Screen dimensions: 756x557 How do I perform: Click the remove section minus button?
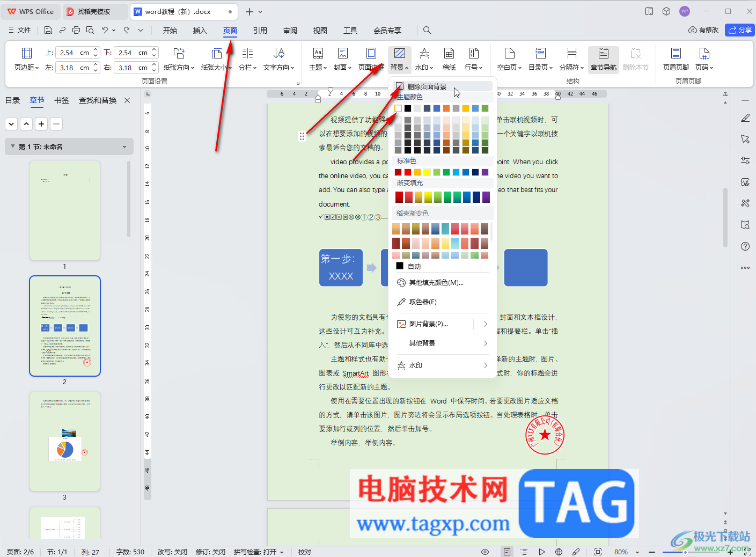(56, 124)
